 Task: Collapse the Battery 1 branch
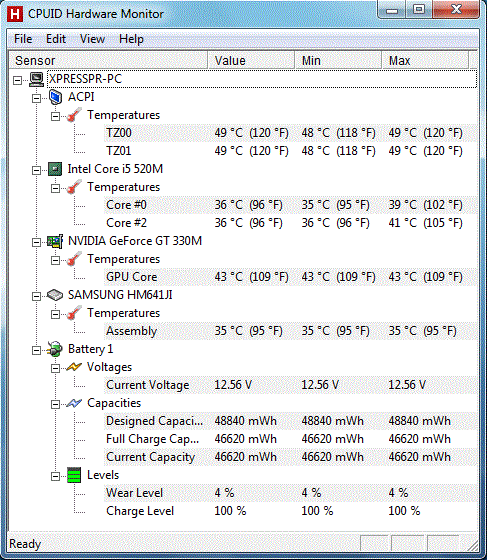tap(36, 350)
